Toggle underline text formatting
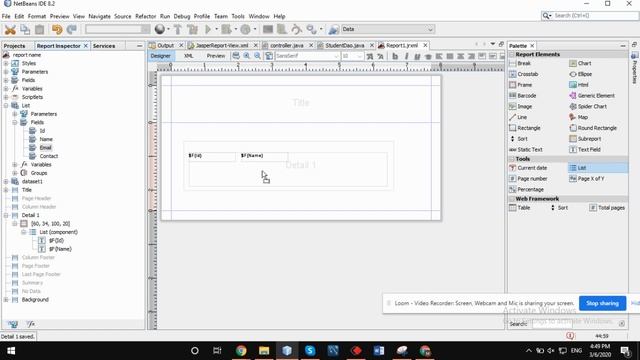 [x=417, y=56]
